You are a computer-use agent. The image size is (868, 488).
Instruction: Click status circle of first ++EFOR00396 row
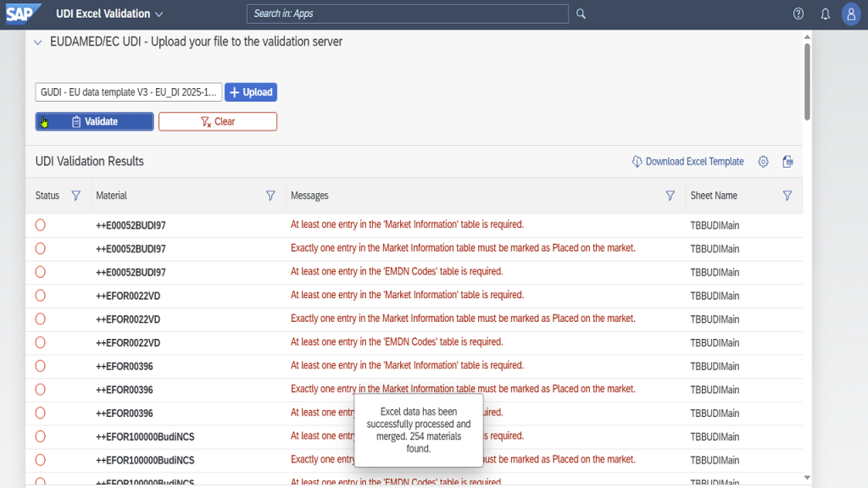(x=41, y=366)
